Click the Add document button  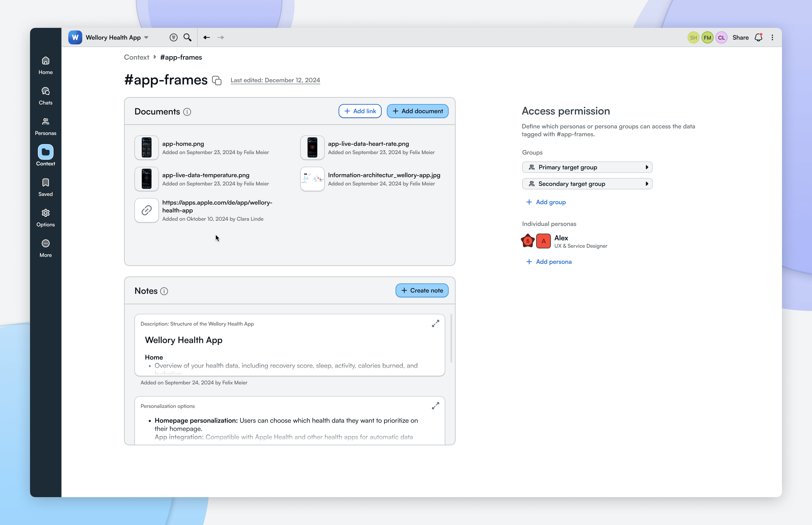point(417,111)
